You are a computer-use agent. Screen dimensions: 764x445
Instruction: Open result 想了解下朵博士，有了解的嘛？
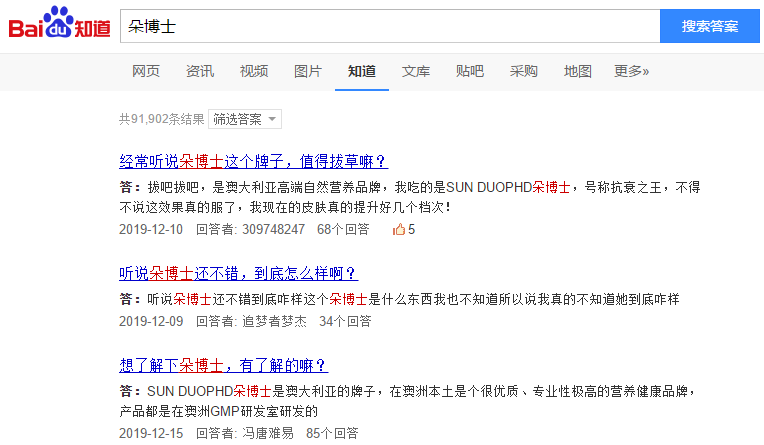point(224,366)
